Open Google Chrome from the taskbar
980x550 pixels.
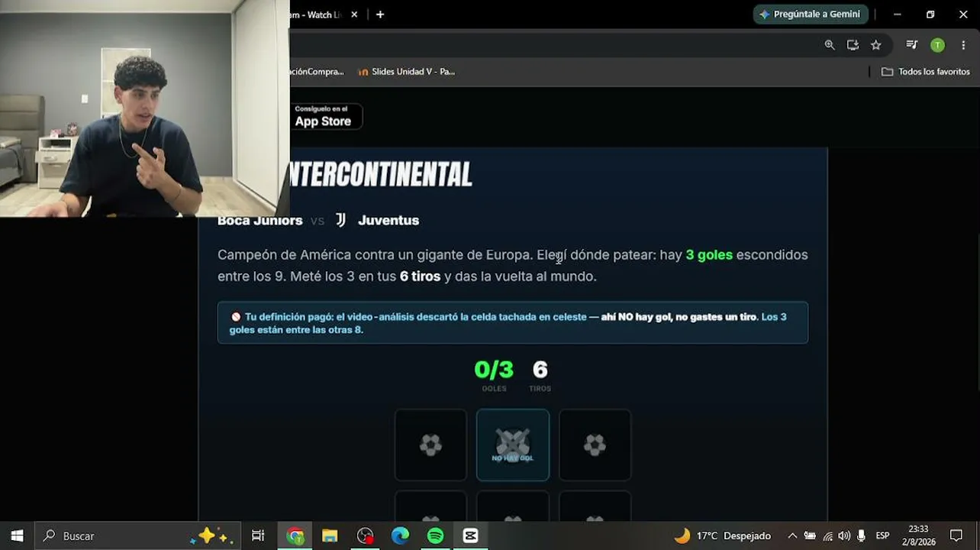295,536
